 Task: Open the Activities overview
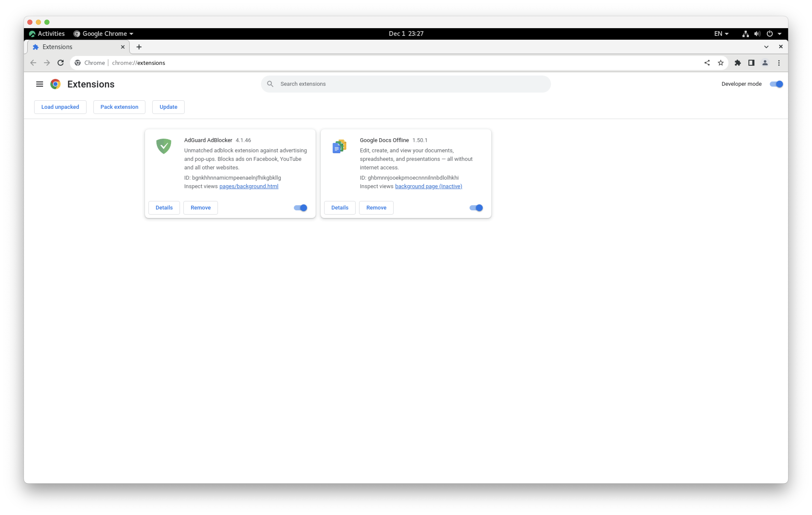point(47,34)
